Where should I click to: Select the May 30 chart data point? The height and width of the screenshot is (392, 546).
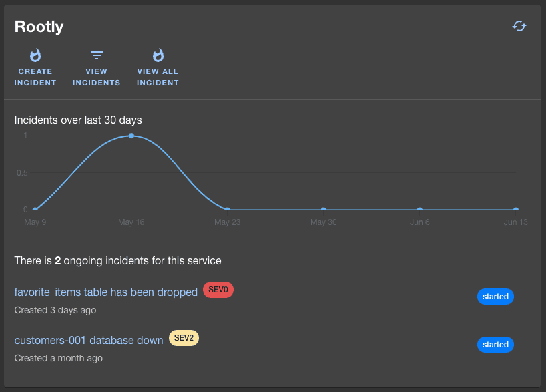pyautogui.click(x=324, y=210)
